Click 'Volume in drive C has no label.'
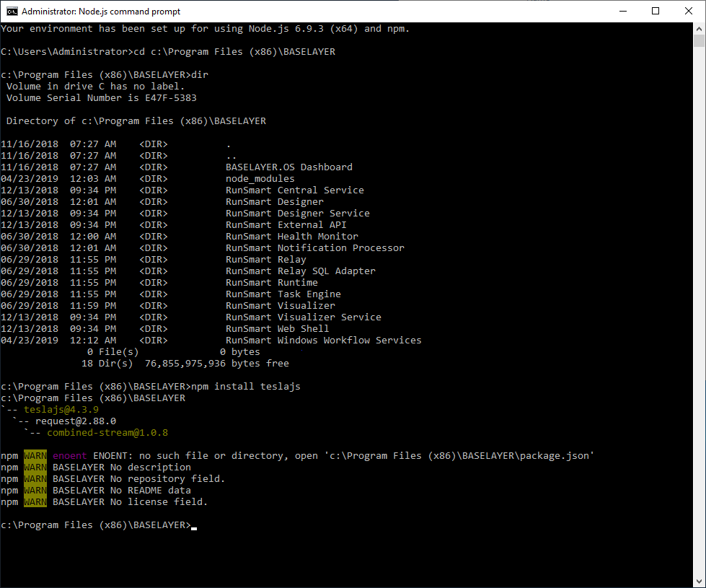The width and height of the screenshot is (706, 588). (95, 87)
